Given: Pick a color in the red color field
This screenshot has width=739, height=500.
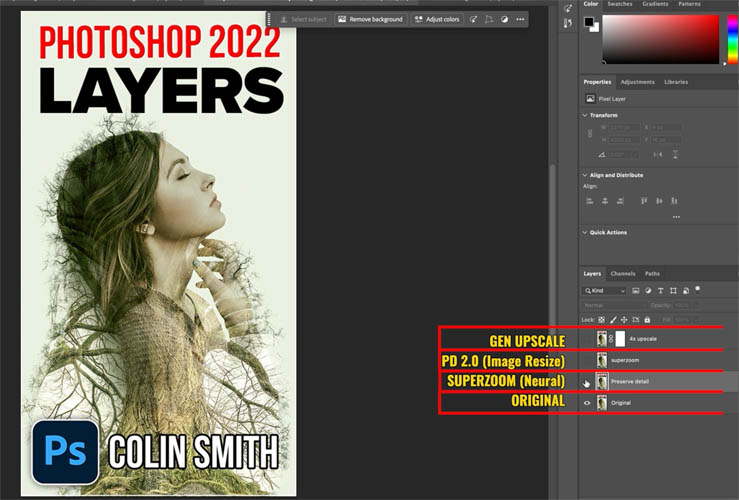Looking at the screenshot, I should pyautogui.click(x=661, y=39).
